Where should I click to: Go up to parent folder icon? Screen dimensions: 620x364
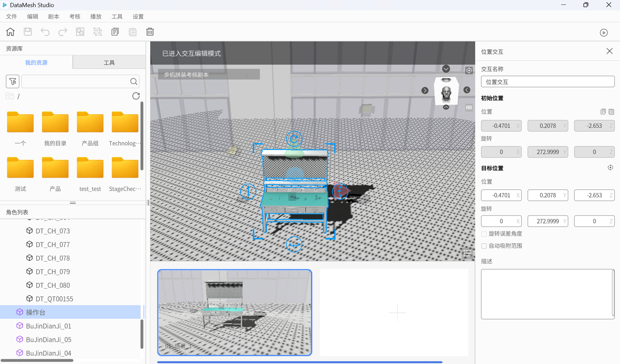point(10,96)
